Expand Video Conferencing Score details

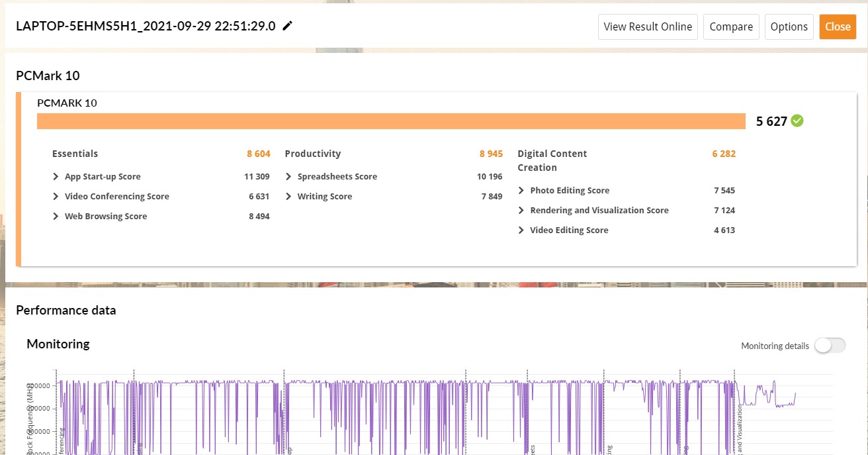coord(56,197)
